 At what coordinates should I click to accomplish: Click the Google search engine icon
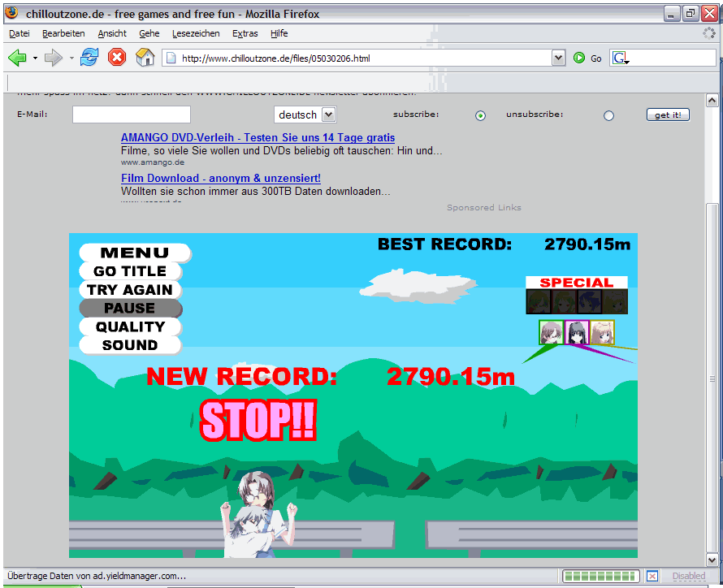pyautogui.click(x=620, y=58)
